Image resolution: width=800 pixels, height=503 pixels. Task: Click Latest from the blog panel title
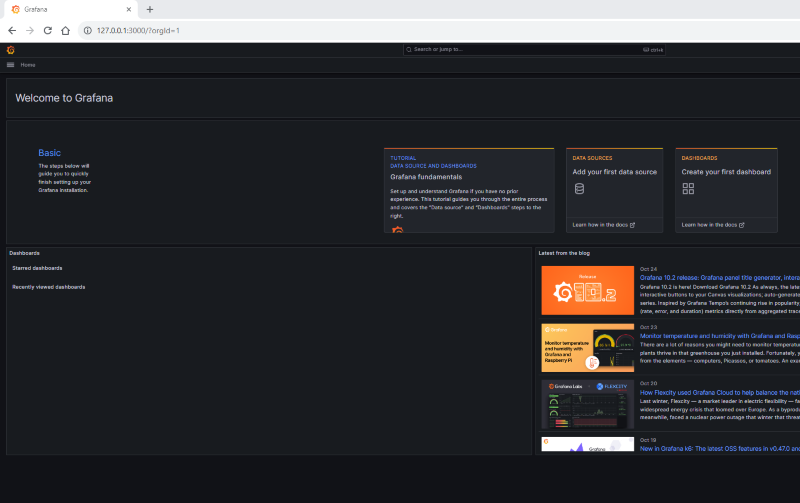(564, 253)
